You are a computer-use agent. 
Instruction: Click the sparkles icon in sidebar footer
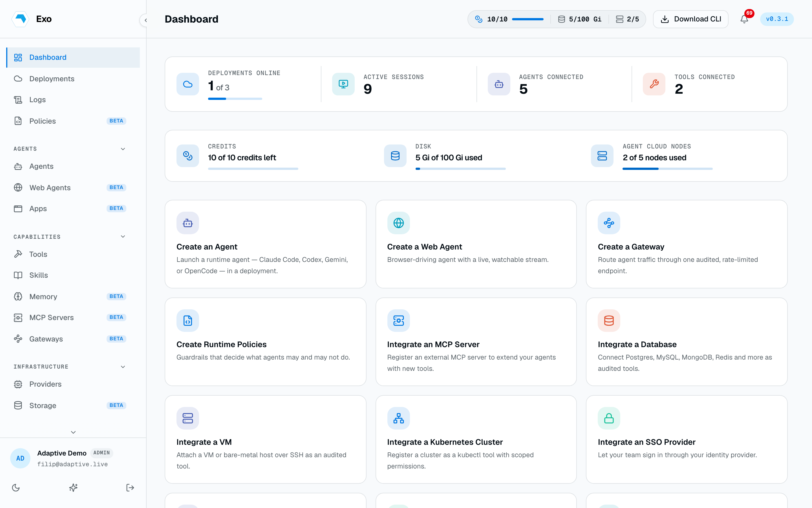click(x=73, y=487)
